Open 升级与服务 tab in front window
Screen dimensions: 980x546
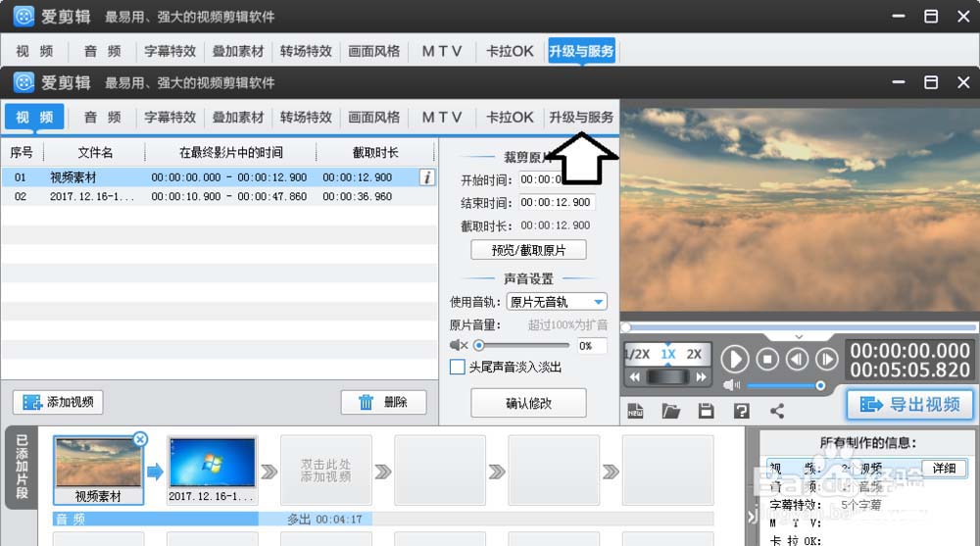[581, 117]
